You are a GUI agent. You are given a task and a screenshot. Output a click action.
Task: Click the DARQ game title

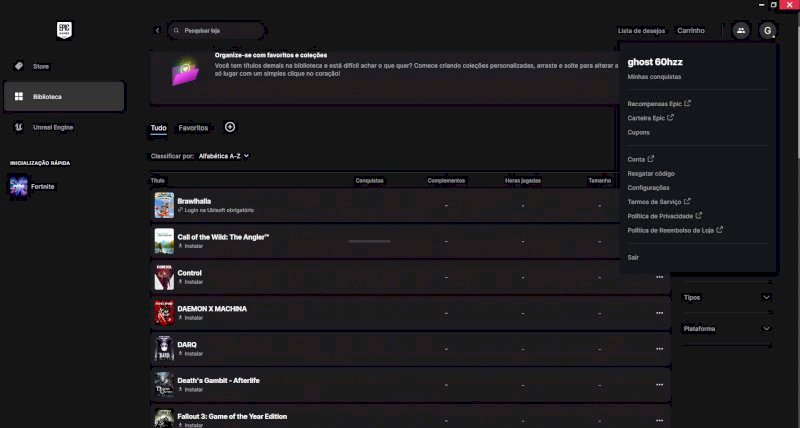(x=187, y=345)
